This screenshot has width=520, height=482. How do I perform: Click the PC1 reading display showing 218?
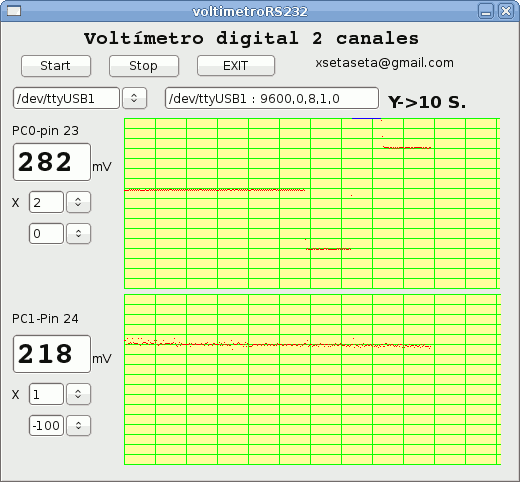(x=52, y=354)
